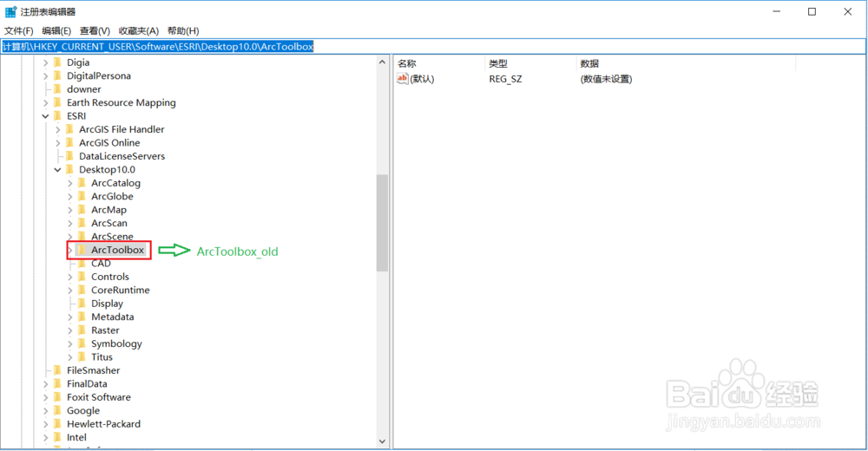Select the downer key
The image size is (868, 451).
click(84, 89)
